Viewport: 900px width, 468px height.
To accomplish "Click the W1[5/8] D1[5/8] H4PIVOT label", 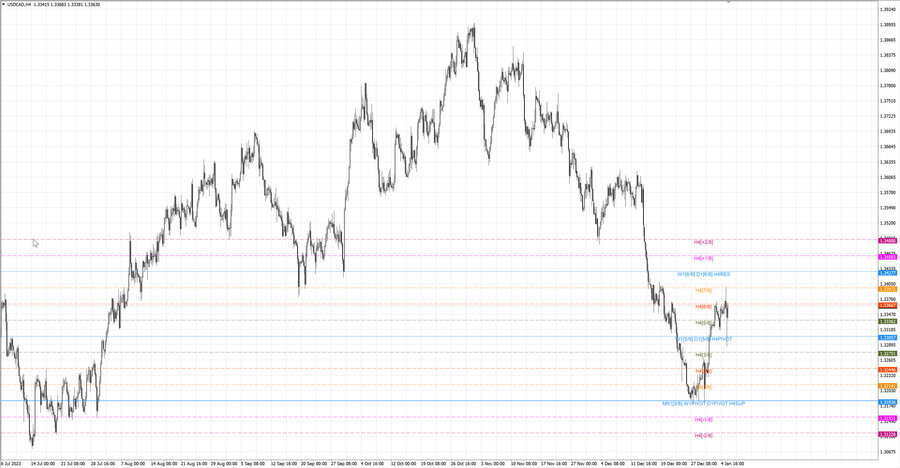I will click(704, 339).
